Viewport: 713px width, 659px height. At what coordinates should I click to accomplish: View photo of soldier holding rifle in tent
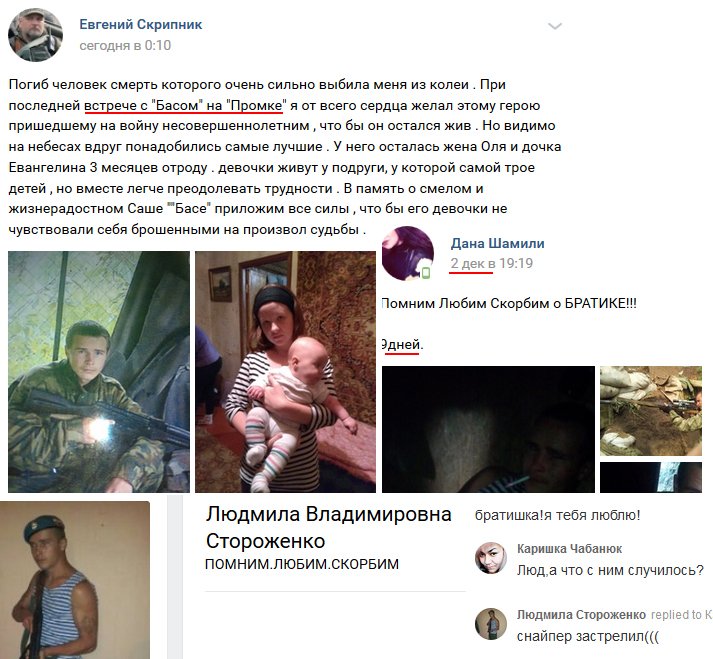point(99,372)
